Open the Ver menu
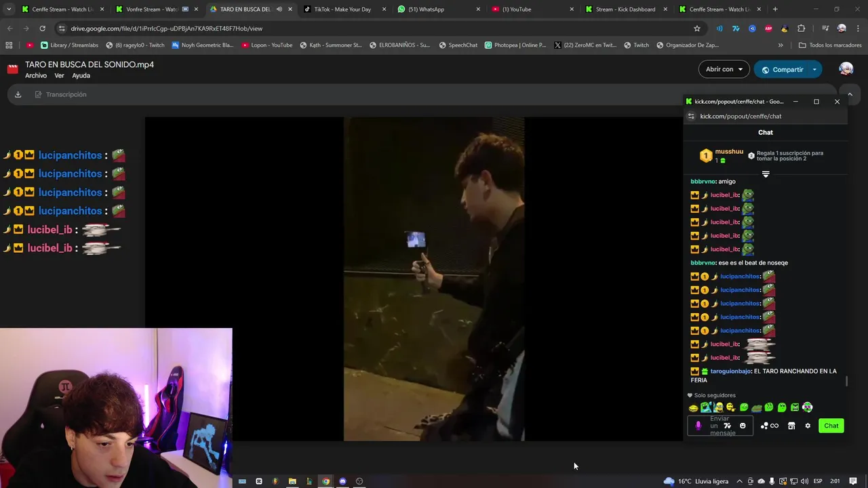This screenshot has height=488, width=868. coord(59,75)
